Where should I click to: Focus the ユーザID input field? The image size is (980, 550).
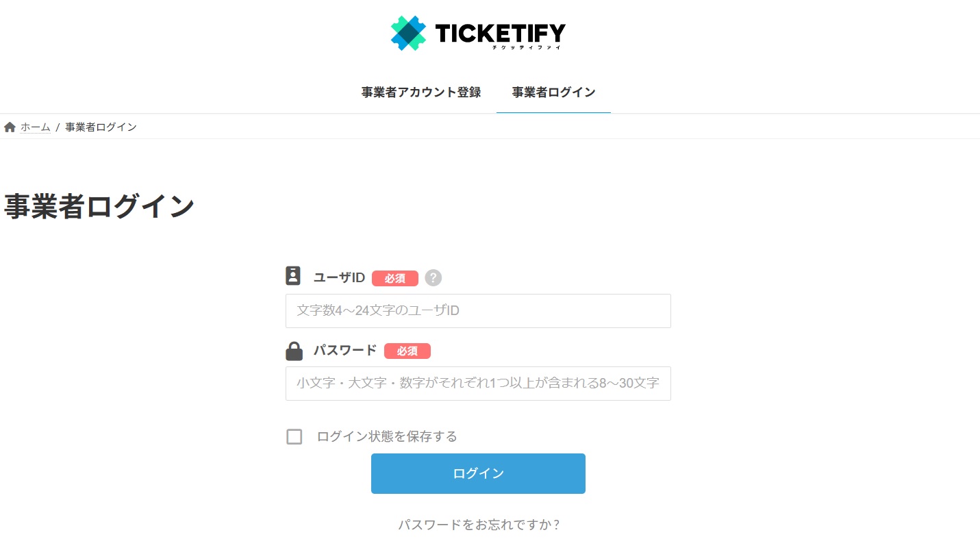pos(478,311)
